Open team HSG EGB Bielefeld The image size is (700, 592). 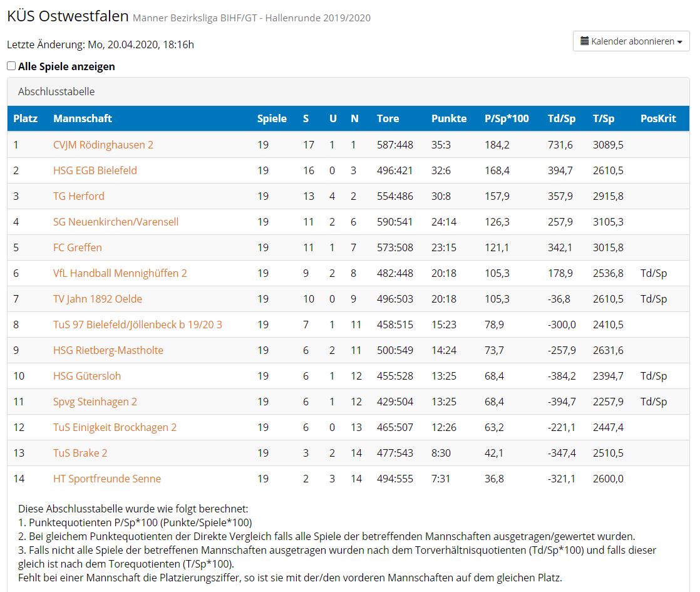click(95, 170)
